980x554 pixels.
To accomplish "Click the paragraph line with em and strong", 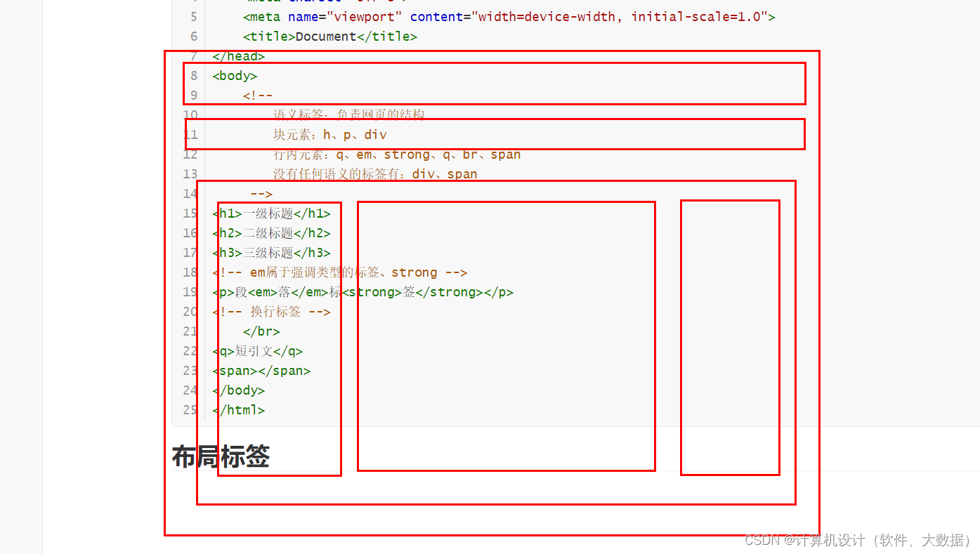I will pyautogui.click(x=362, y=292).
